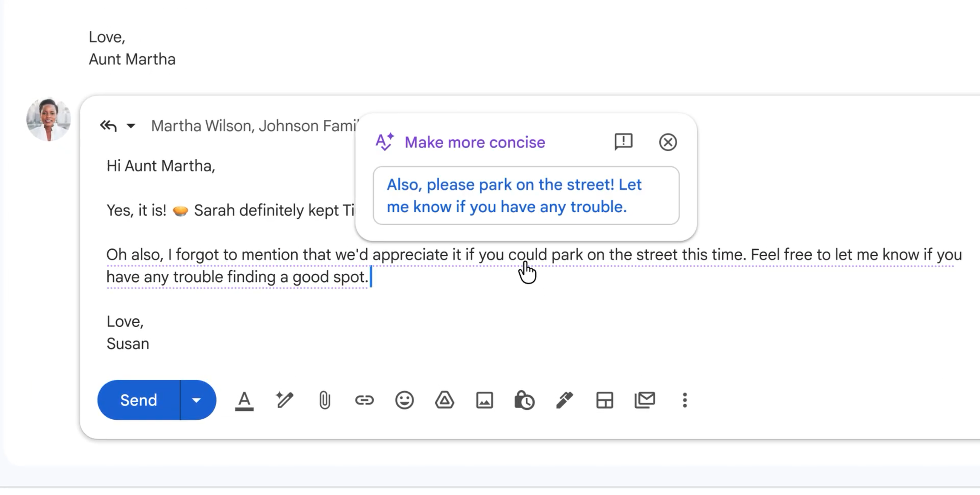Open formatting options toolbar

pos(244,400)
